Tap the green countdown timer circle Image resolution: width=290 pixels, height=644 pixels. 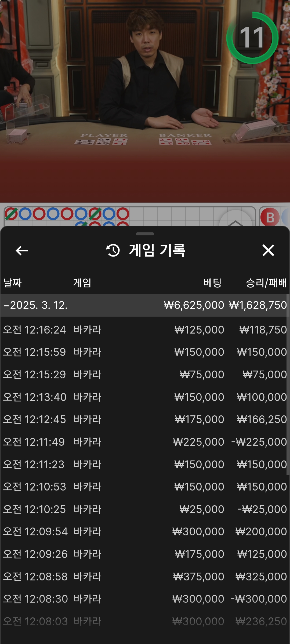point(252,38)
